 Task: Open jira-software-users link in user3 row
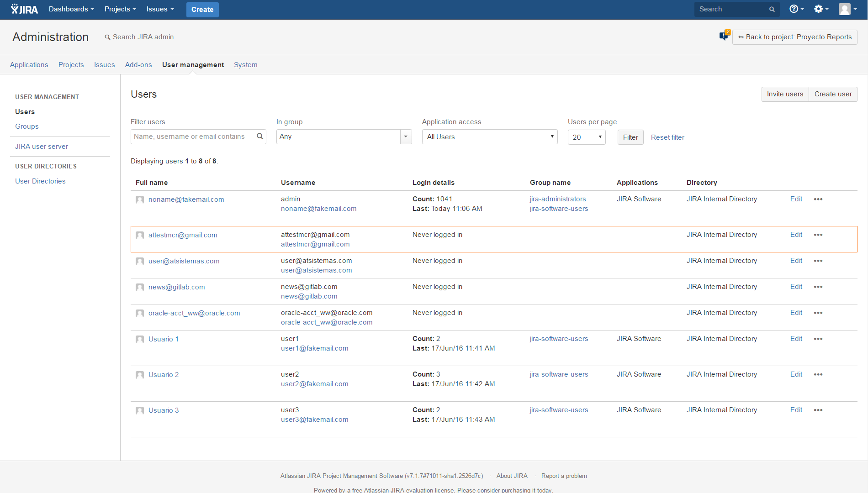click(559, 410)
